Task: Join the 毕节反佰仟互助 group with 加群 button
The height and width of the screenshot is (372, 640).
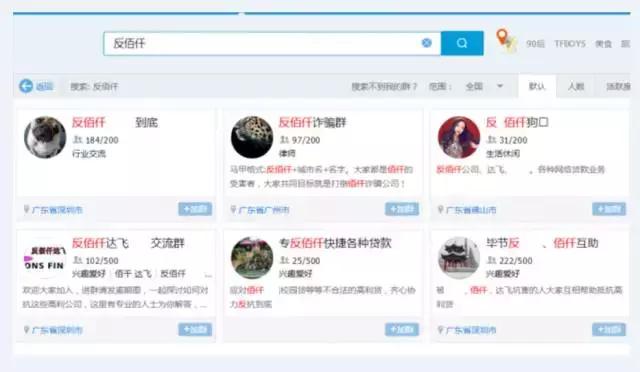Action: [x=609, y=330]
